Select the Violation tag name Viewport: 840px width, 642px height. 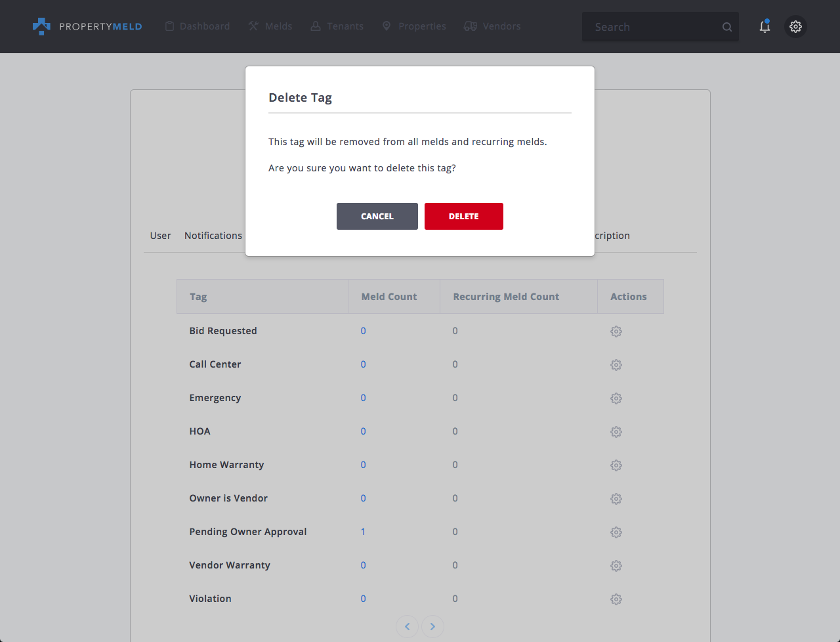pos(211,599)
